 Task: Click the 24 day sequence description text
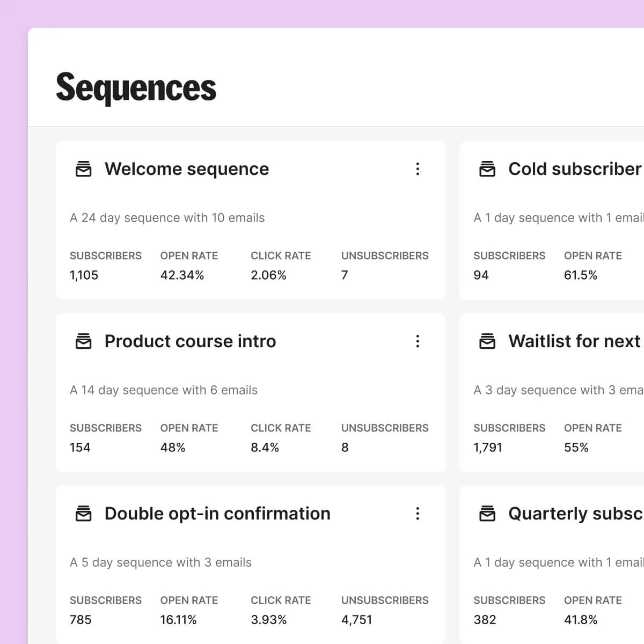(167, 218)
